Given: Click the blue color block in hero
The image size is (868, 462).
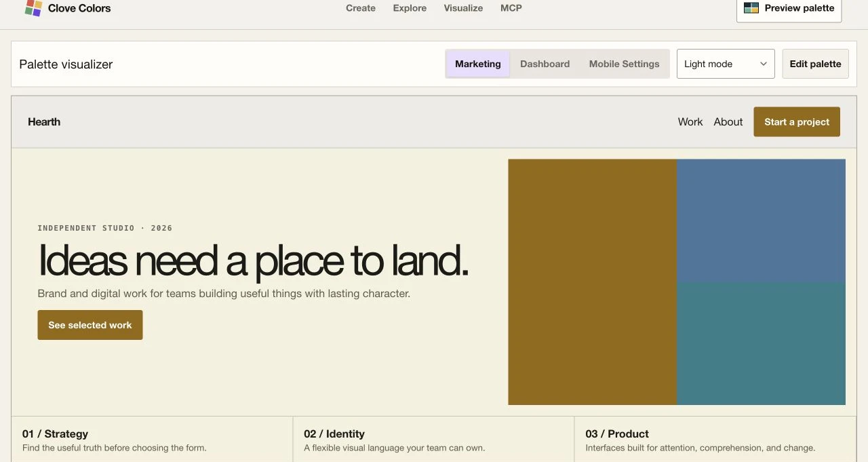Looking at the screenshot, I should click(x=761, y=220).
